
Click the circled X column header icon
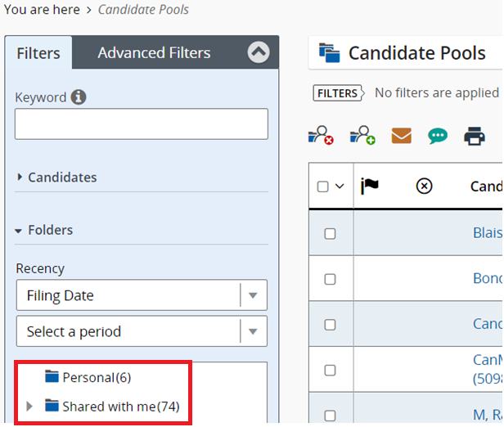[x=424, y=187]
